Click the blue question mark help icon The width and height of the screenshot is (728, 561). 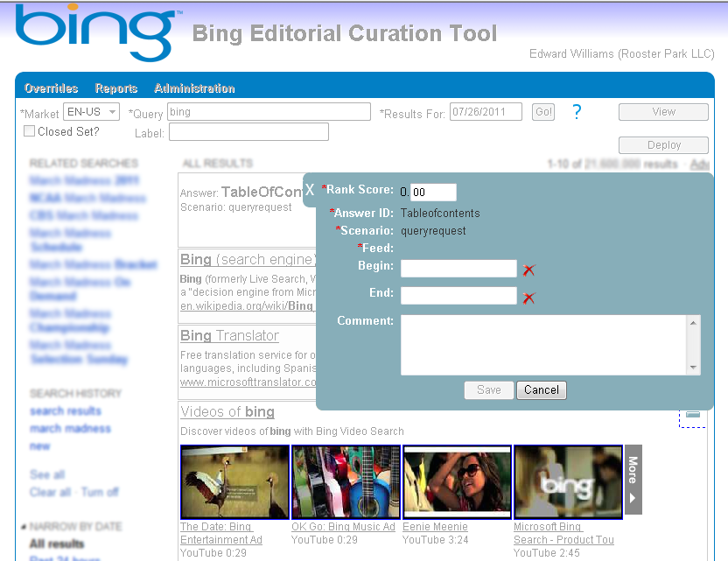pyautogui.click(x=577, y=112)
